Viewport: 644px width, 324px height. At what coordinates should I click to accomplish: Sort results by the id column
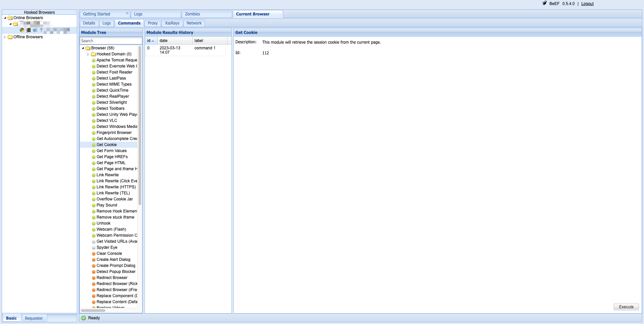(151, 41)
